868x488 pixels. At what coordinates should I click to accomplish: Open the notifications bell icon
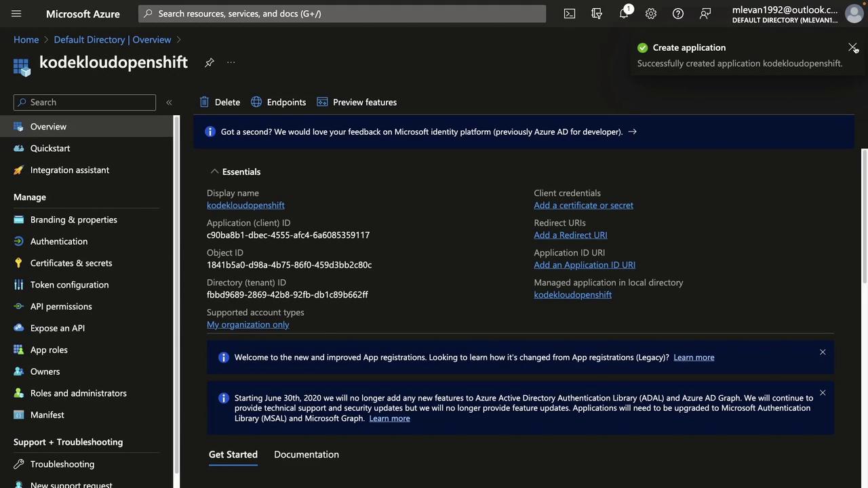[x=624, y=14]
